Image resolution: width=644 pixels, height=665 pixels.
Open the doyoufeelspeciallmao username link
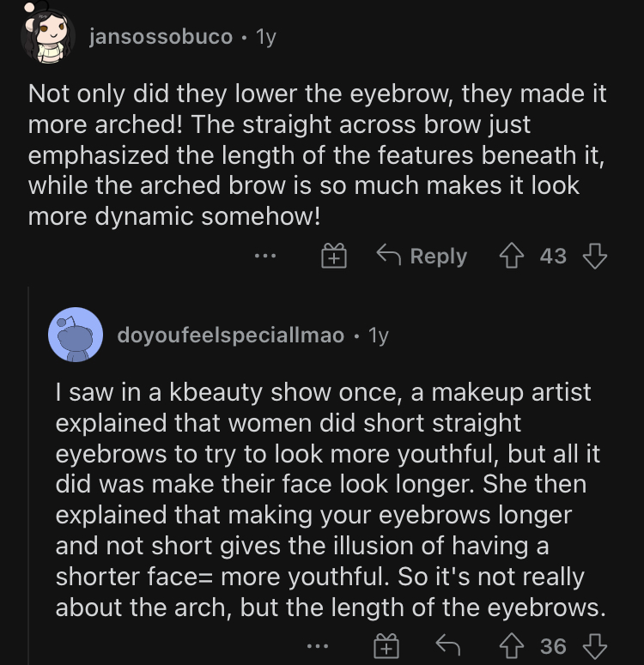click(230, 335)
